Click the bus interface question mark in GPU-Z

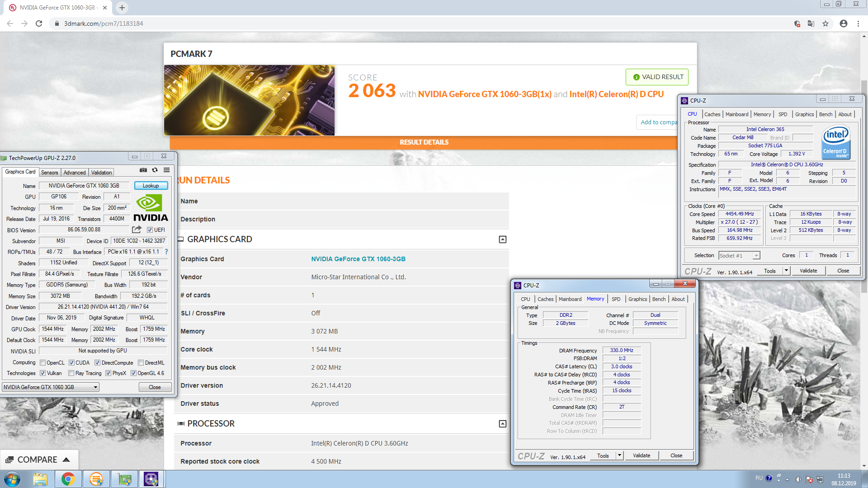(166, 252)
